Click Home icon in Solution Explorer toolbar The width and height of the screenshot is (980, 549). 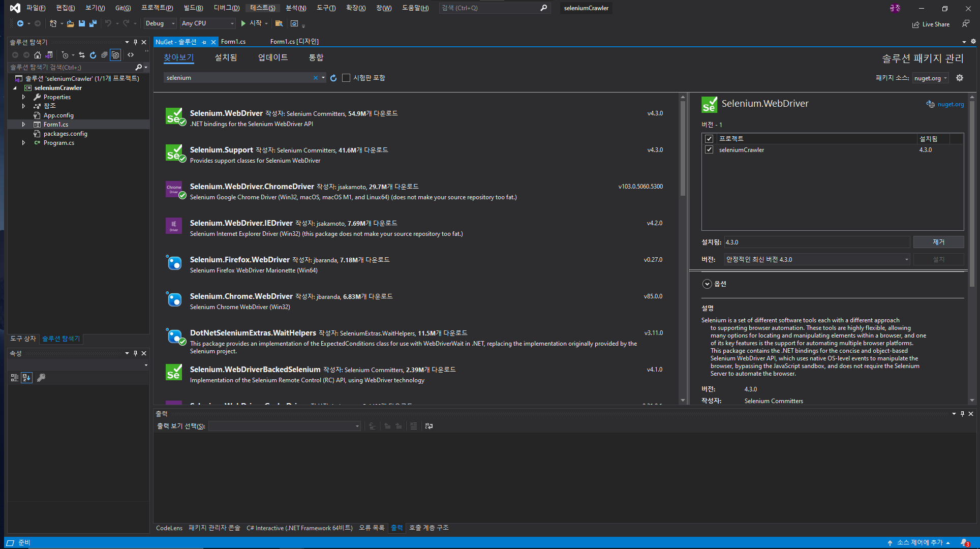[x=38, y=55]
